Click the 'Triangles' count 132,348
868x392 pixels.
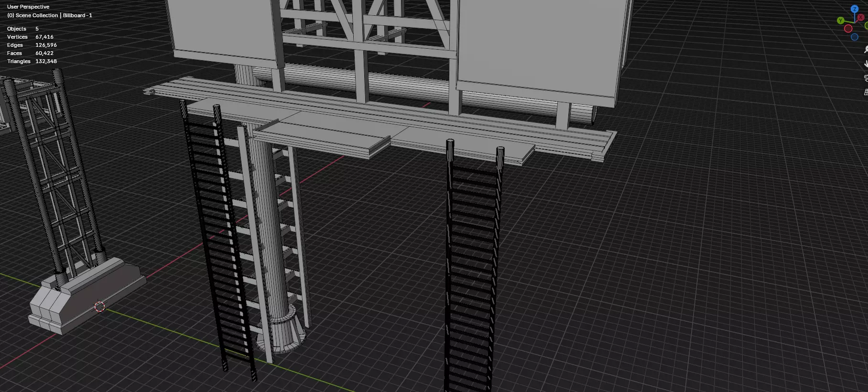pyautogui.click(x=46, y=61)
